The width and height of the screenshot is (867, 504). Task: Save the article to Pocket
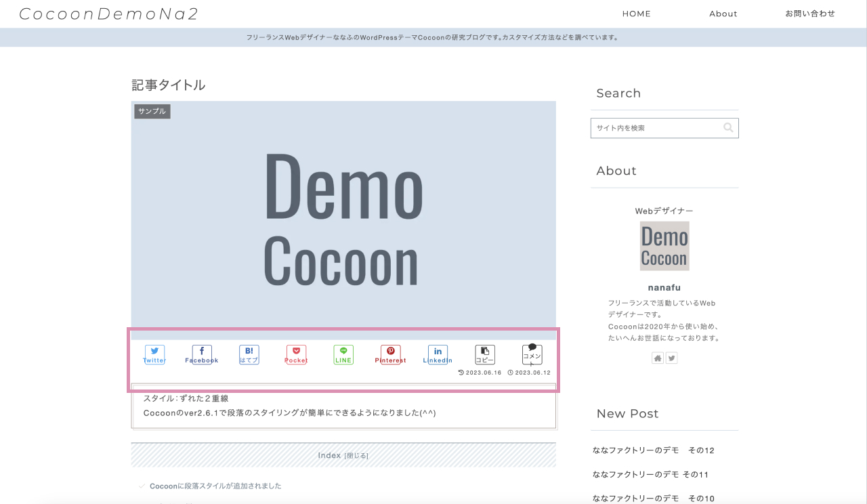tap(296, 354)
